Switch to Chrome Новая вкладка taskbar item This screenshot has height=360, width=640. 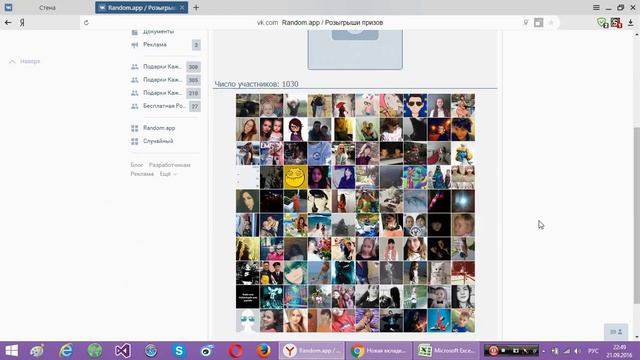pos(379,351)
